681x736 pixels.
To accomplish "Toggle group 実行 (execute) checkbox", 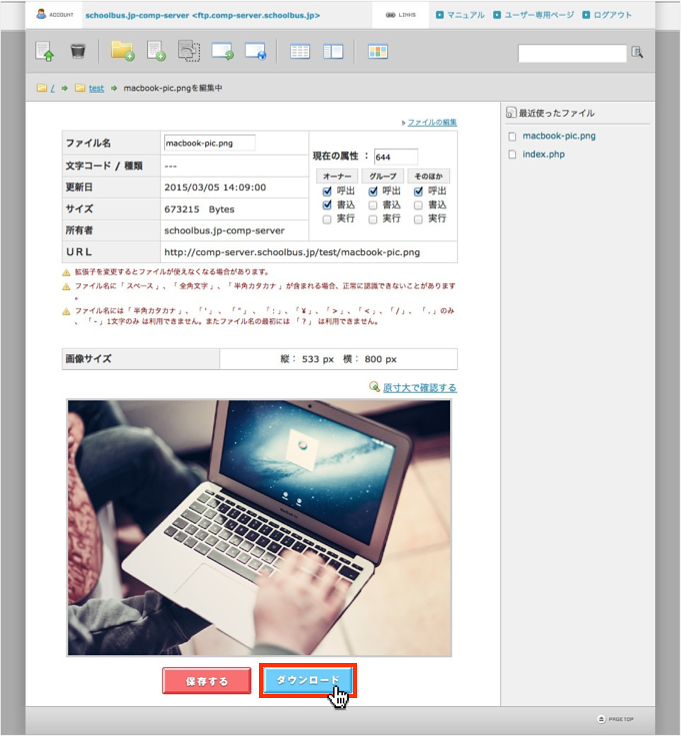I will [x=373, y=219].
